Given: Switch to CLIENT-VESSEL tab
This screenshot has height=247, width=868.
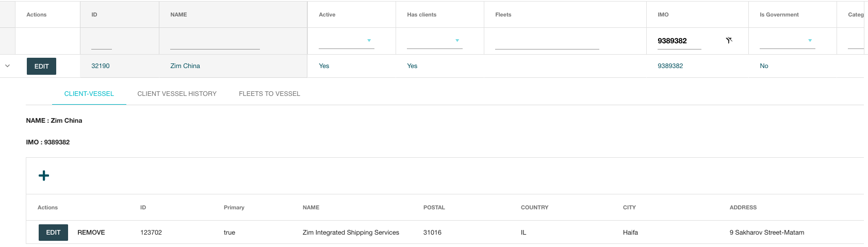Looking at the screenshot, I should tap(89, 94).
